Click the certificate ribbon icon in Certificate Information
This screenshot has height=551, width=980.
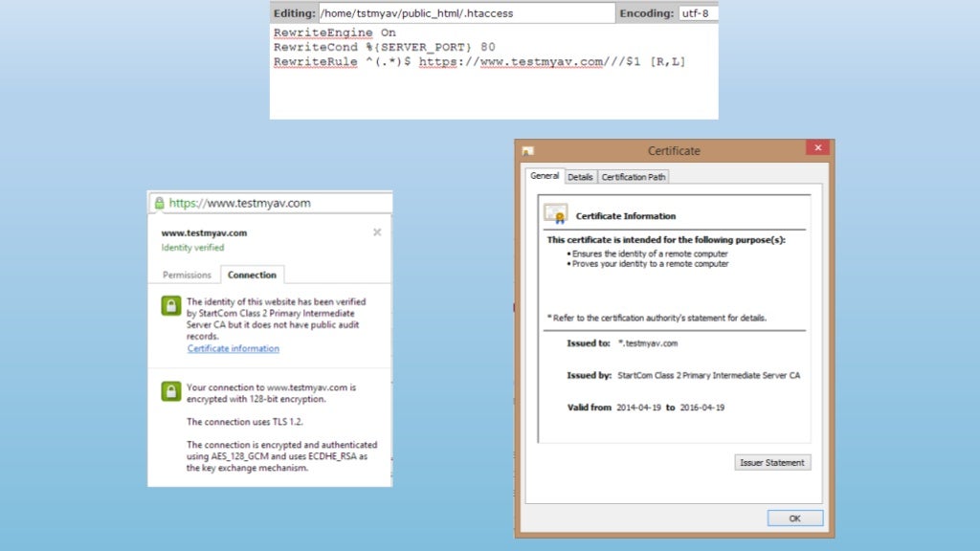[556, 214]
